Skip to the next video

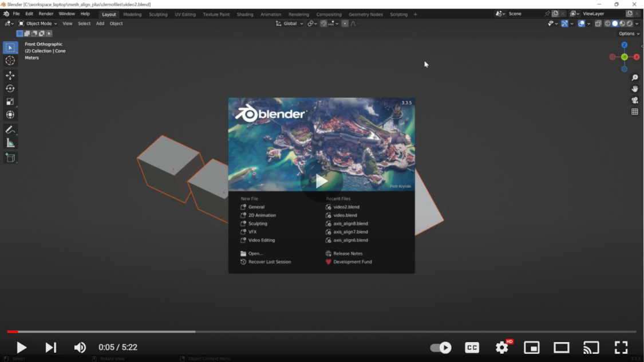tap(50, 348)
